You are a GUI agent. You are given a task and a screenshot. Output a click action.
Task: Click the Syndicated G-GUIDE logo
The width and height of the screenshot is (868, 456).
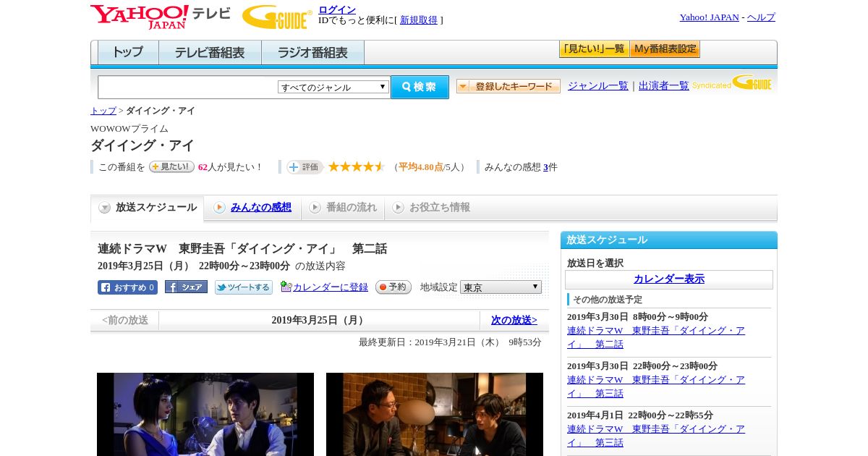click(732, 83)
